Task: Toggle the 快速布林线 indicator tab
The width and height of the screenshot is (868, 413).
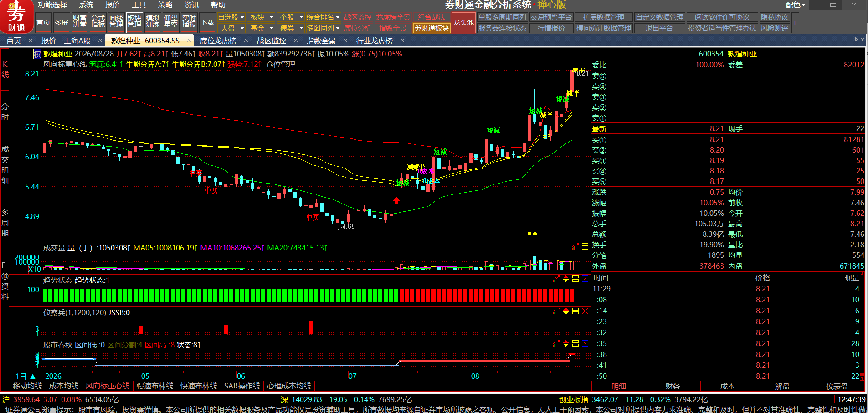Action: [199, 386]
